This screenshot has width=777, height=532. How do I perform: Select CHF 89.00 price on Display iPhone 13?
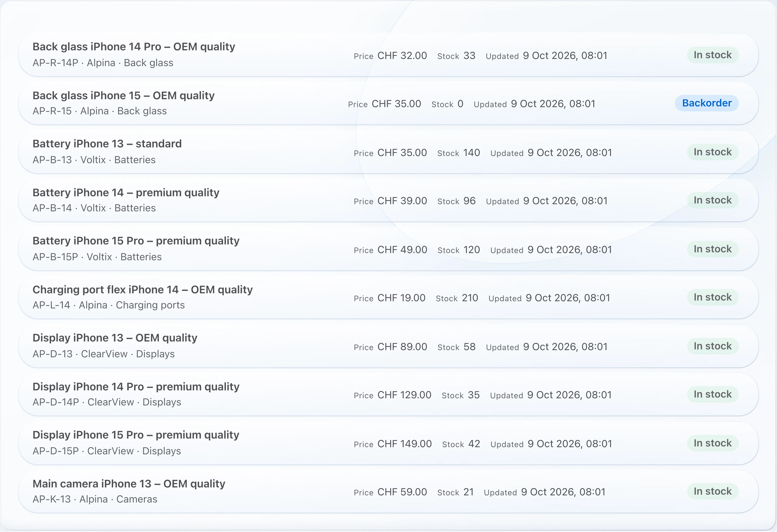[x=402, y=347]
